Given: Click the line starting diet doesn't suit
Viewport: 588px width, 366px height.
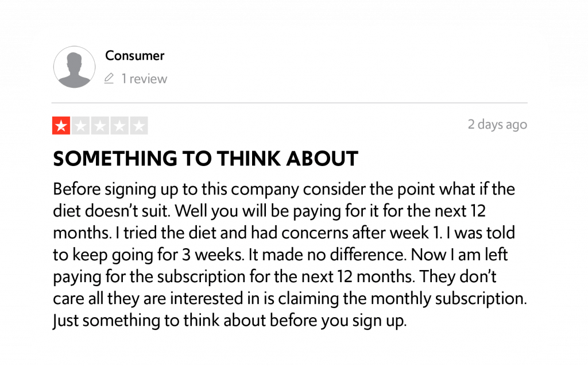Looking at the screenshot, I should click(x=269, y=211).
